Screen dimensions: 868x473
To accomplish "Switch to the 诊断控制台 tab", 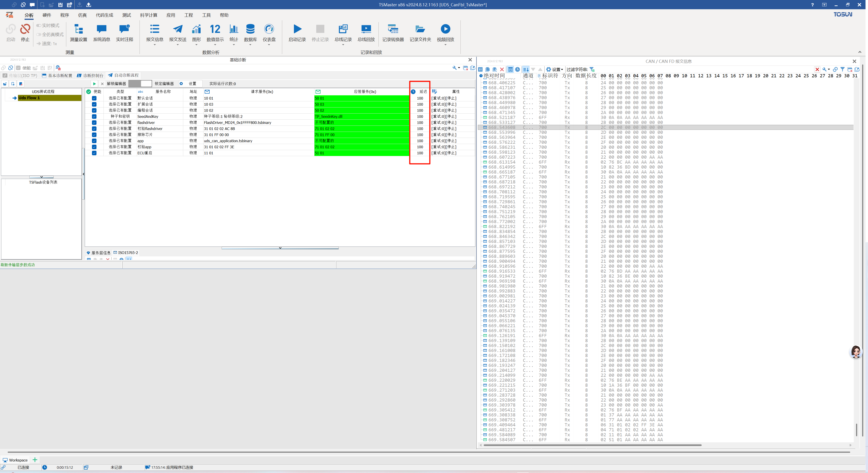I will tap(90, 75).
